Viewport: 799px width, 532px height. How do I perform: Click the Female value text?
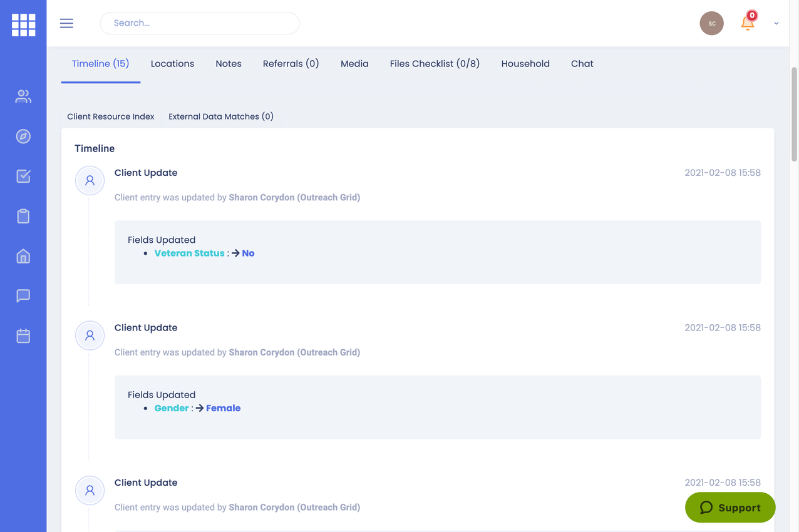(224, 408)
